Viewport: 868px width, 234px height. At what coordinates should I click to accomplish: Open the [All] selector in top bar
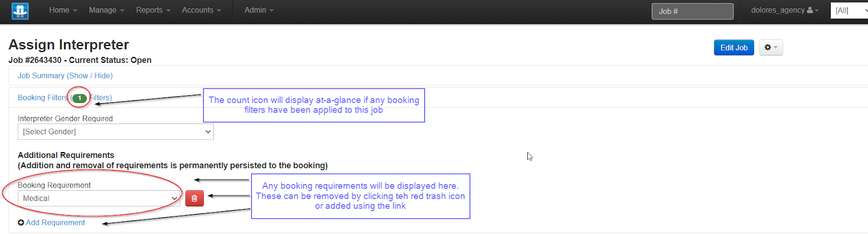[x=848, y=11]
